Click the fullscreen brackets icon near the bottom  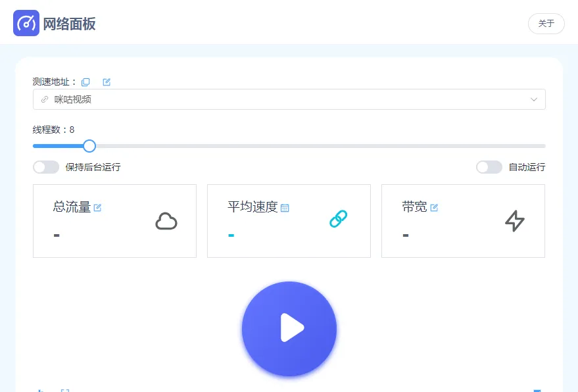click(x=64, y=389)
